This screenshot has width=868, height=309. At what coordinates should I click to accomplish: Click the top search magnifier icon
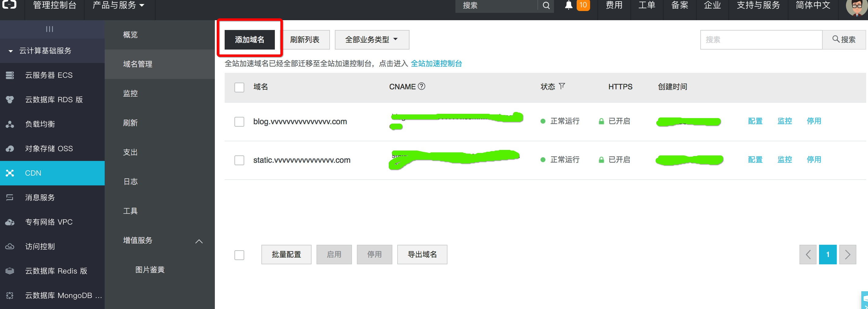point(546,6)
